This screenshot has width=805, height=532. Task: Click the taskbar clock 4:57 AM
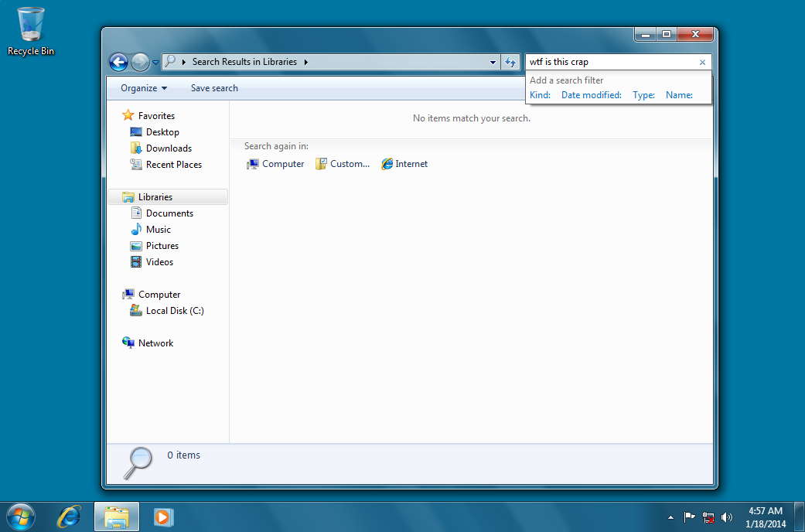click(766, 511)
